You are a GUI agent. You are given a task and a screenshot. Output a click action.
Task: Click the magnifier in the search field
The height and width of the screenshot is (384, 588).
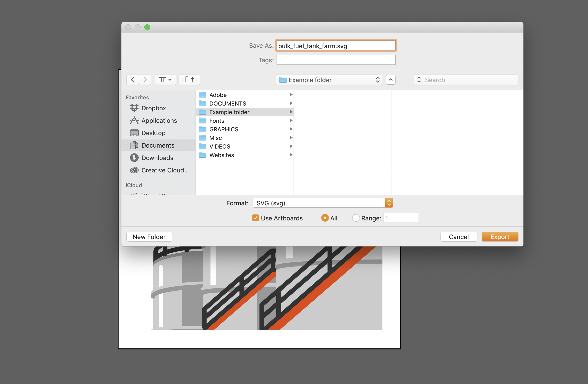419,80
